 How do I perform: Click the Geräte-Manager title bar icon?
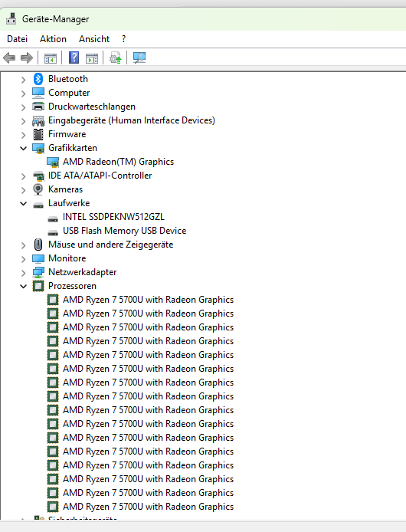(x=11, y=18)
